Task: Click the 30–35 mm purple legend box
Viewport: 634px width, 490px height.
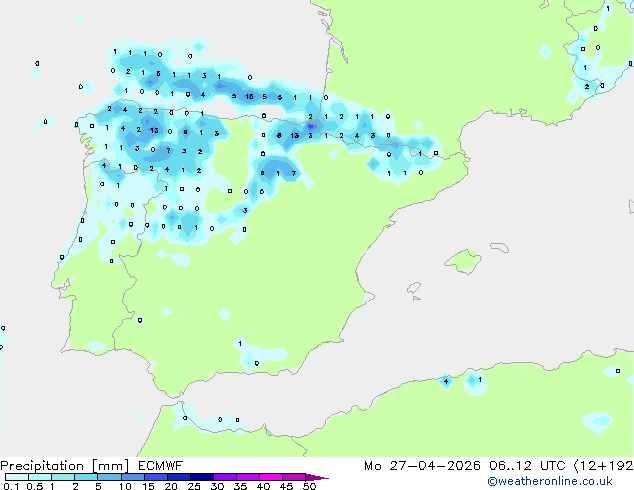Action: [224, 477]
